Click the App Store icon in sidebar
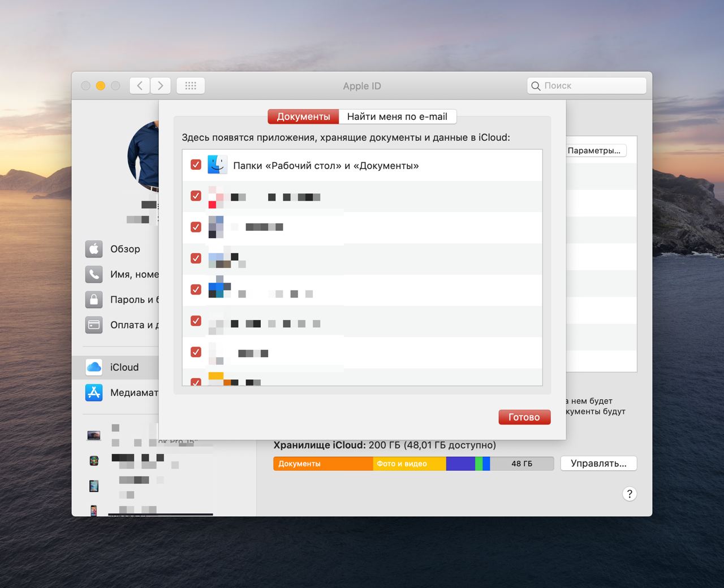 click(94, 392)
